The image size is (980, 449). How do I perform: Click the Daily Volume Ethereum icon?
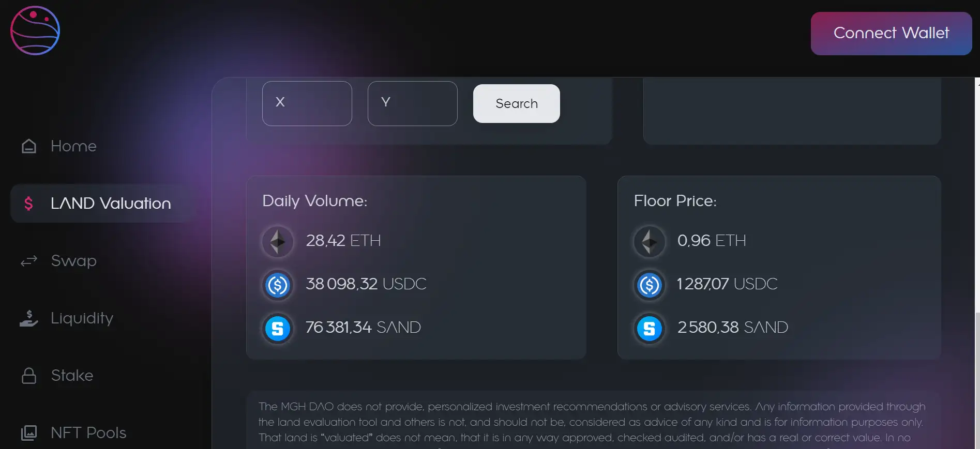coord(278,241)
